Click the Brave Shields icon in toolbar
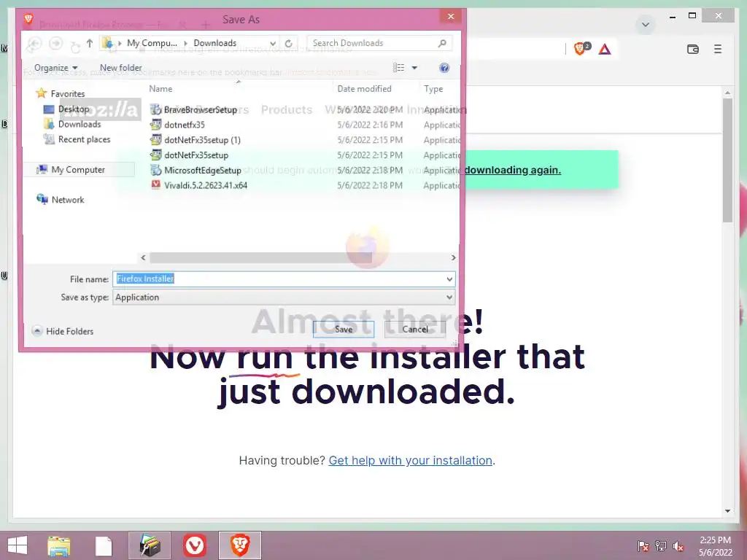Screen dimensions: 747x560 [581, 49]
